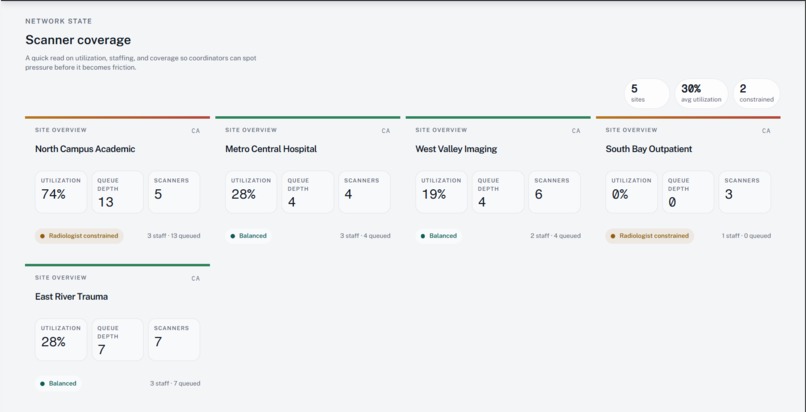The width and height of the screenshot is (806, 412).
Task: Click the Scanner coverage heading
Action: pos(78,40)
